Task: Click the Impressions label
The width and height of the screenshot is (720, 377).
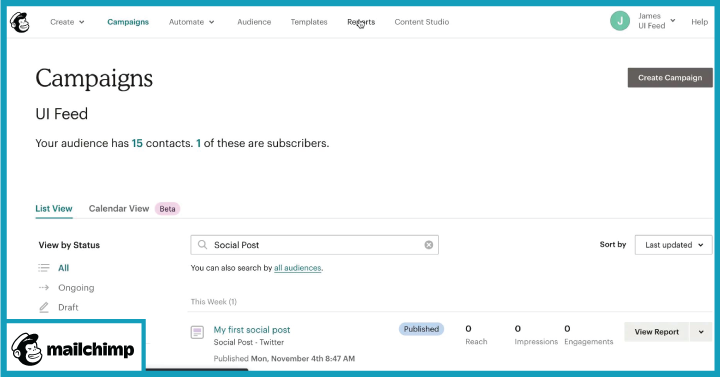Action: pos(536,342)
